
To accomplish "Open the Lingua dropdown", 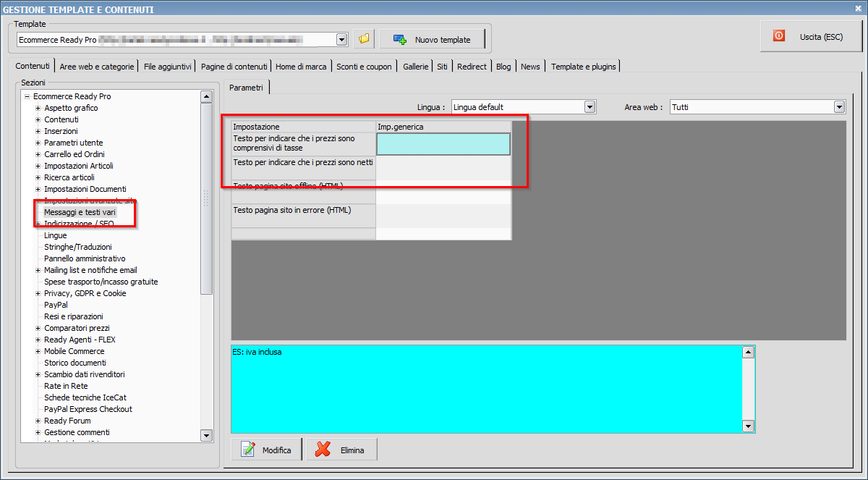I will (590, 107).
